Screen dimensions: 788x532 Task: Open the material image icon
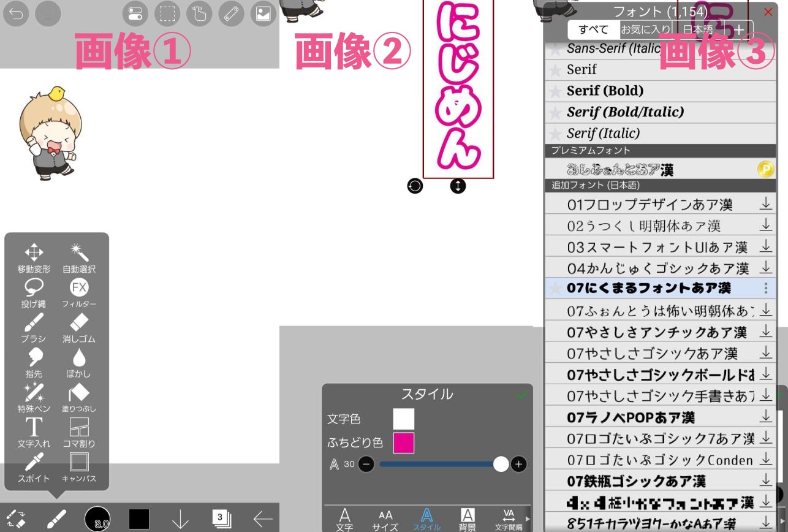pyautogui.click(x=263, y=13)
